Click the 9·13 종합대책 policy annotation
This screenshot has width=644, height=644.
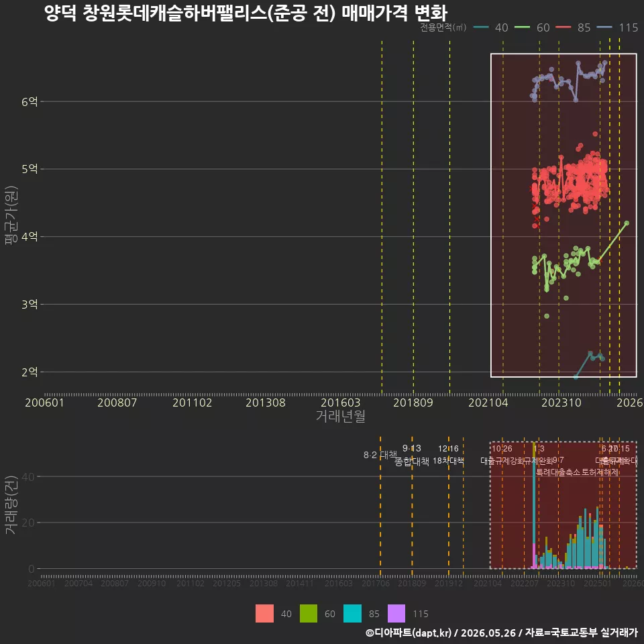pos(411,455)
